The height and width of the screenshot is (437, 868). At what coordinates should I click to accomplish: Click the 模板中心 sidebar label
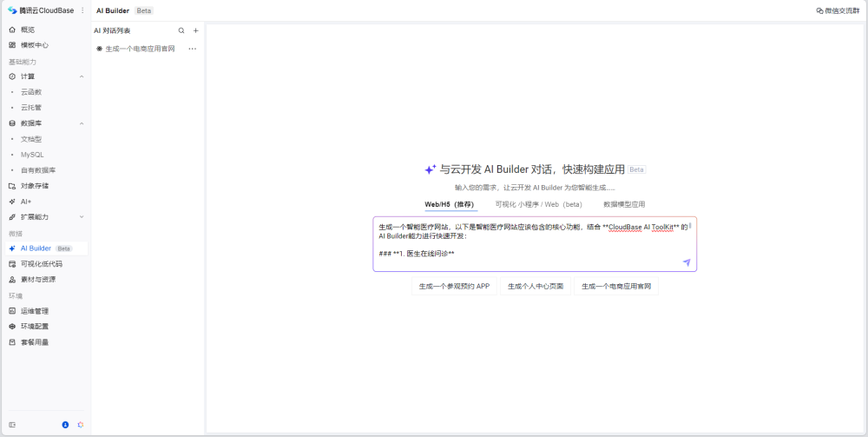tap(35, 45)
